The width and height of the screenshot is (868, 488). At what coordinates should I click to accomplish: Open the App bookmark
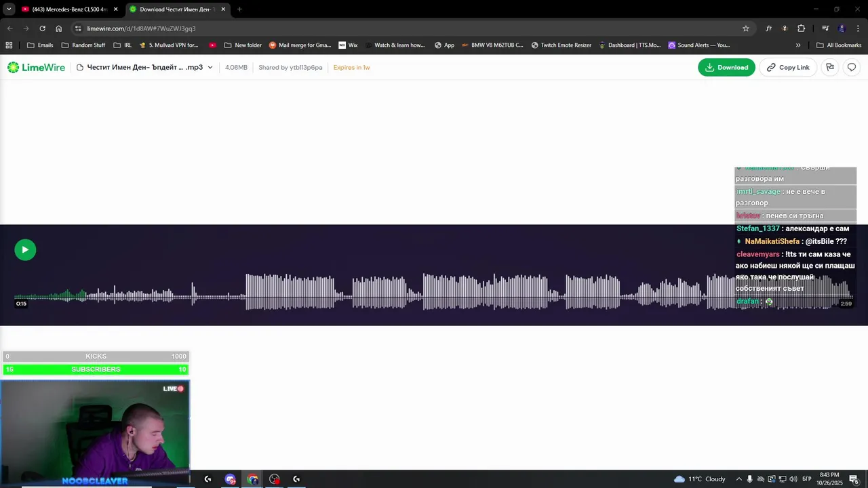pyautogui.click(x=445, y=45)
